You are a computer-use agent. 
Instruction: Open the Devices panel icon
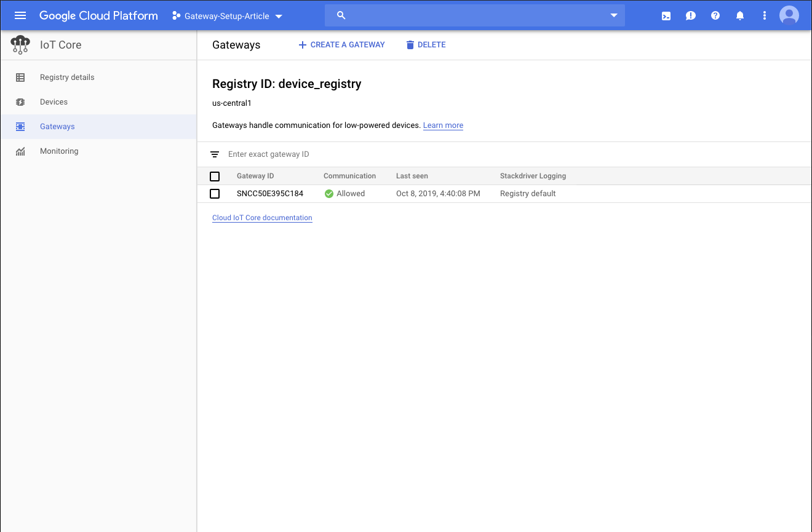pos(20,101)
